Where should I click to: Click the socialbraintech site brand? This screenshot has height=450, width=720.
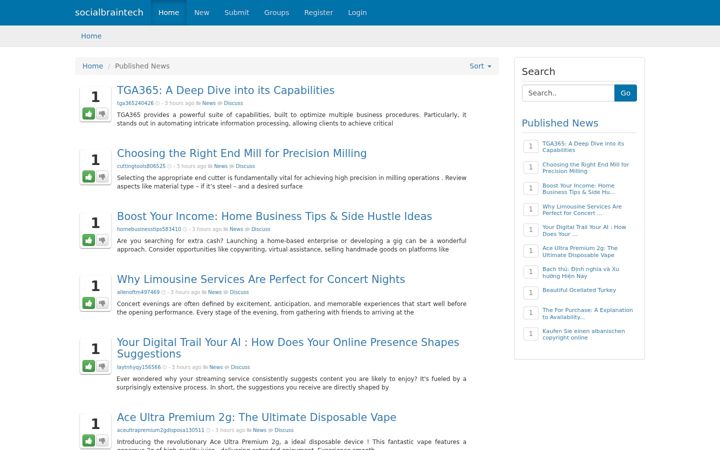coord(109,12)
